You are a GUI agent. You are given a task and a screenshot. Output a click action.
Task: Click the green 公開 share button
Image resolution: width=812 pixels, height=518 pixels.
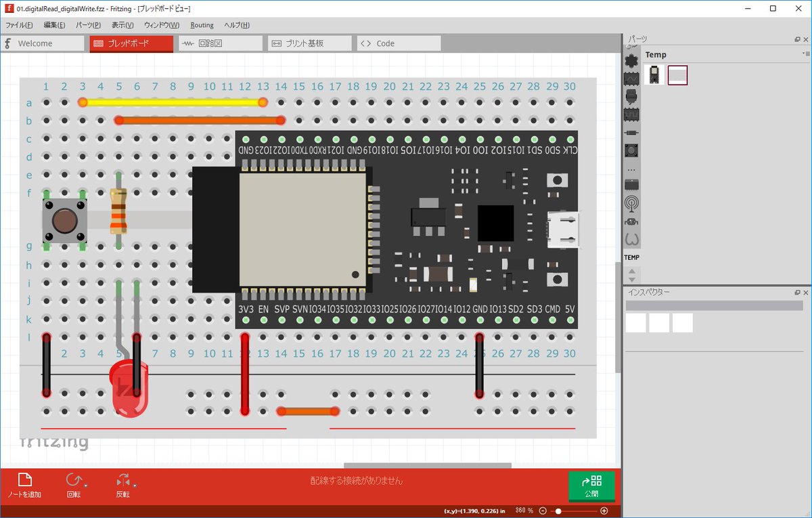point(591,485)
